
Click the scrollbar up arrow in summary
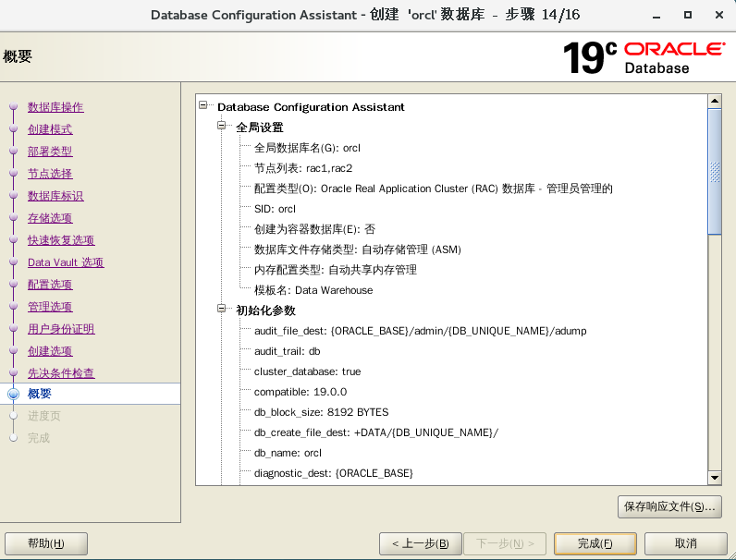714,99
